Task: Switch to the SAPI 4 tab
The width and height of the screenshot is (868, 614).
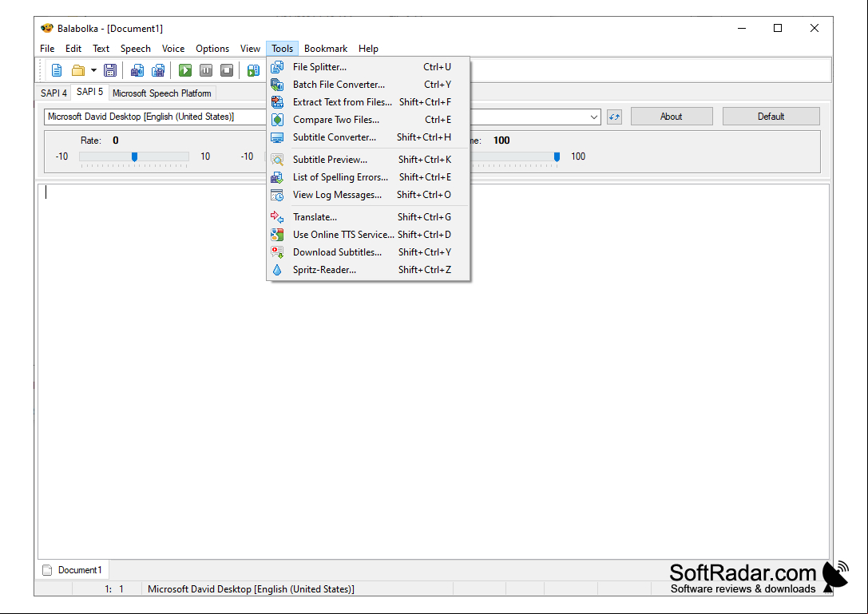Action: point(54,93)
